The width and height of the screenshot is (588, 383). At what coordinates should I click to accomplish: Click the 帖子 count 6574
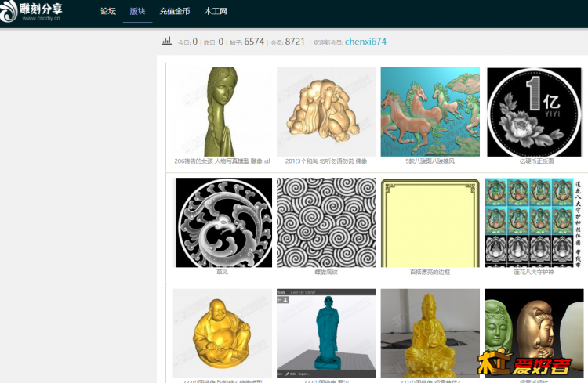click(254, 42)
